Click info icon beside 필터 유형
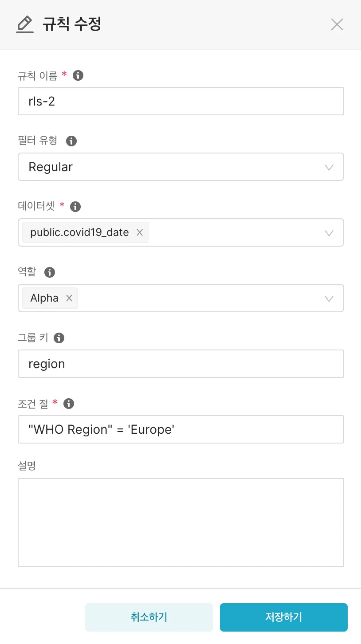 point(71,141)
